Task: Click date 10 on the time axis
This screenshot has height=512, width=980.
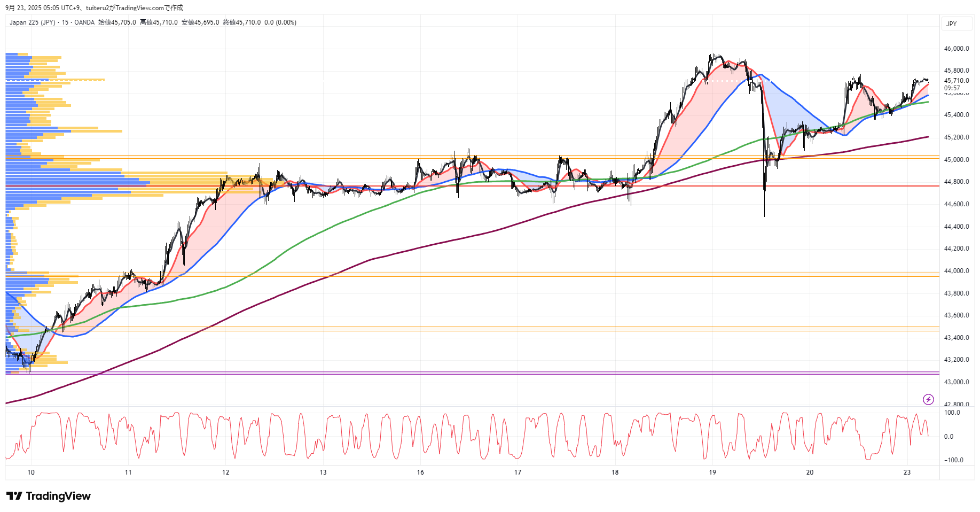Action: (31, 472)
